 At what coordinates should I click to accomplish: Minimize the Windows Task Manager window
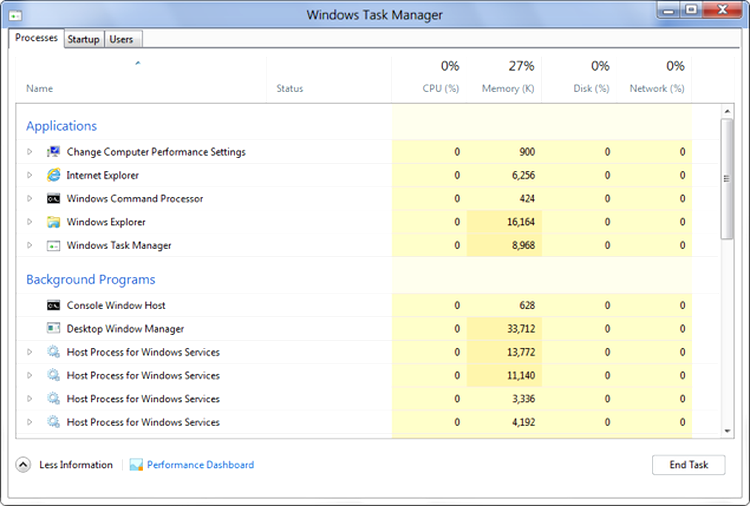tap(669, 10)
